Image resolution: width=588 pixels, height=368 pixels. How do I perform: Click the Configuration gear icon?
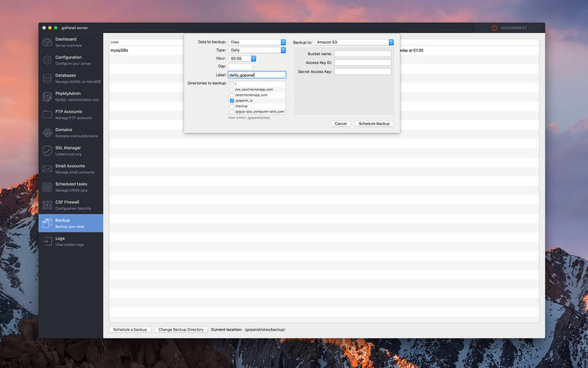tap(48, 60)
